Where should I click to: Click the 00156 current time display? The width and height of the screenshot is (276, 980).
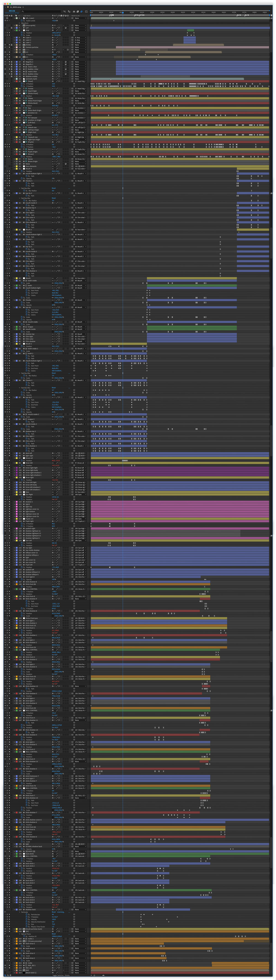pyautogui.click(x=12, y=11)
